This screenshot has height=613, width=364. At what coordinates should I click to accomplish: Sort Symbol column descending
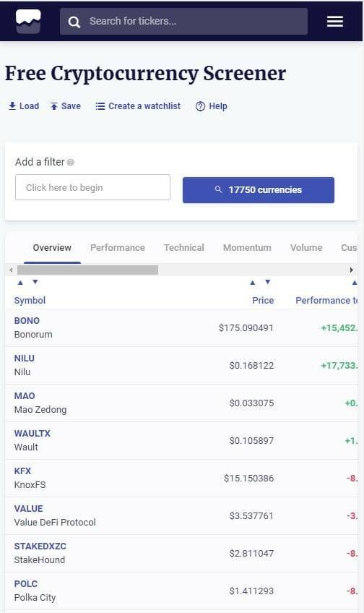pyautogui.click(x=35, y=282)
